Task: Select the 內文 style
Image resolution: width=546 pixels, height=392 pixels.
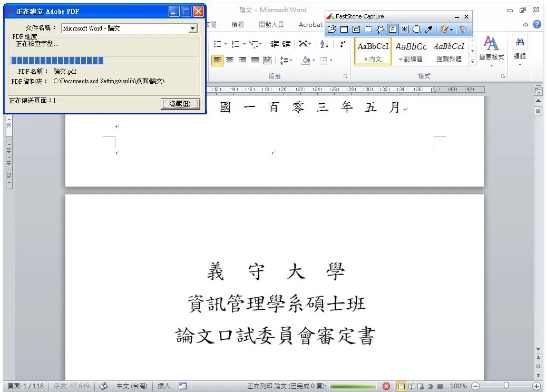Action: pos(373,52)
